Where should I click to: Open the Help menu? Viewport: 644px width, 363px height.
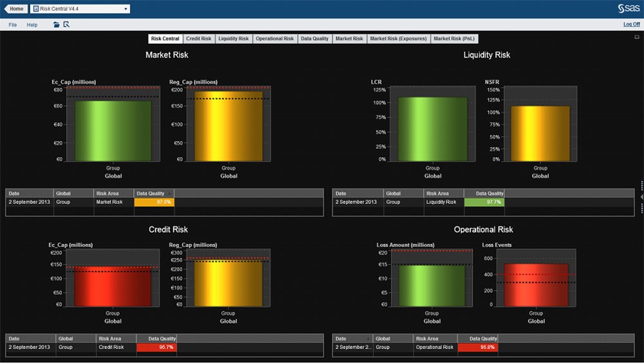pyautogui.click(x=32, y=25)
